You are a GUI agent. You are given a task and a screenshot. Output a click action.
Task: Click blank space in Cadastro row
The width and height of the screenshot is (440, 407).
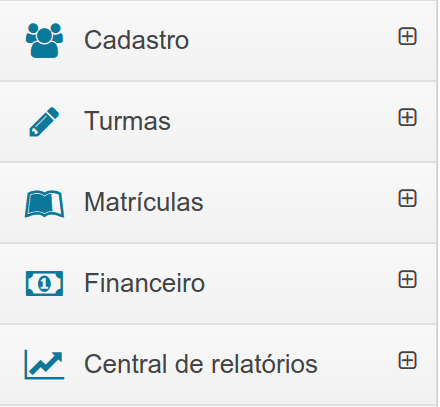click(293, 40)
